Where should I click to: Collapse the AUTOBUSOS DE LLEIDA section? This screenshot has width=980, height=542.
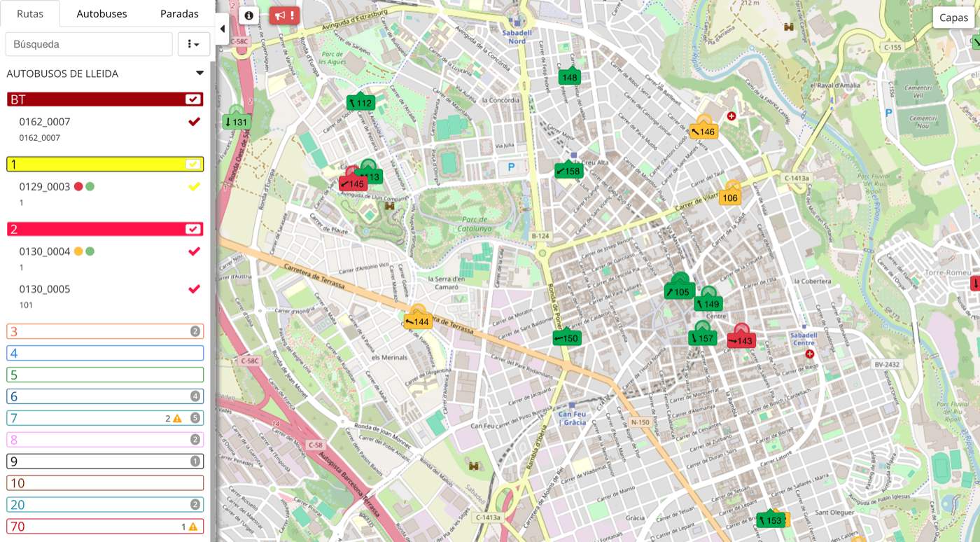click(x=200, y=72)
